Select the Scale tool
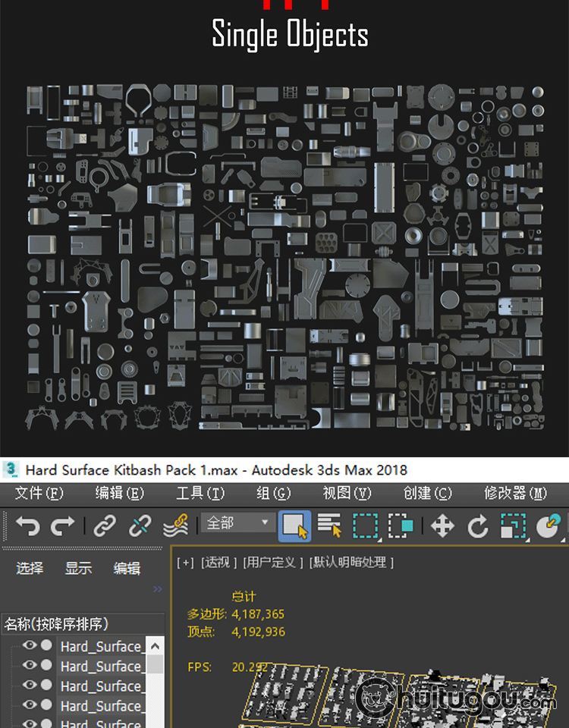Screen dimensions: 569x728 click(514, 526)
